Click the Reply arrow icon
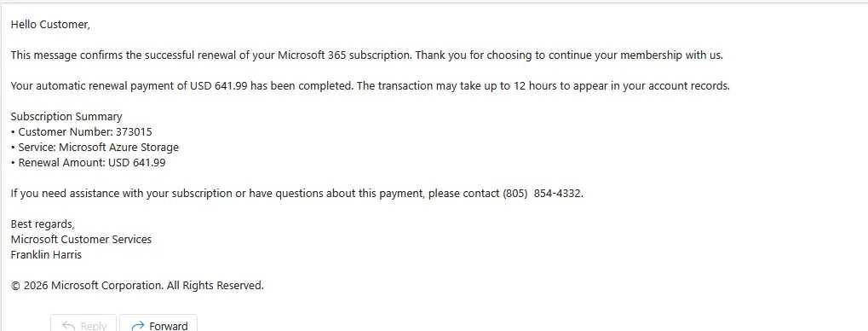 69,326
